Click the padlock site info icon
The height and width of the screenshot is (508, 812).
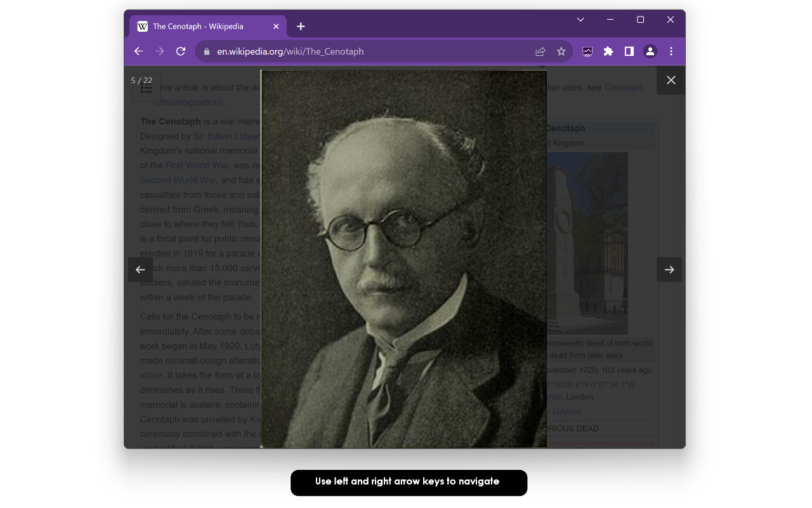(206, 51)
